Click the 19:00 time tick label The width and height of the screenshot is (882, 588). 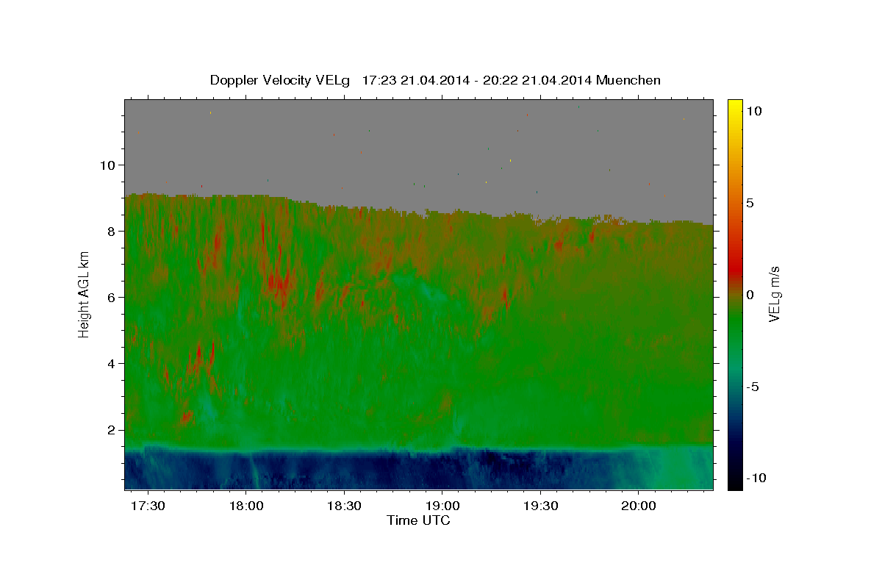point(442,506)
